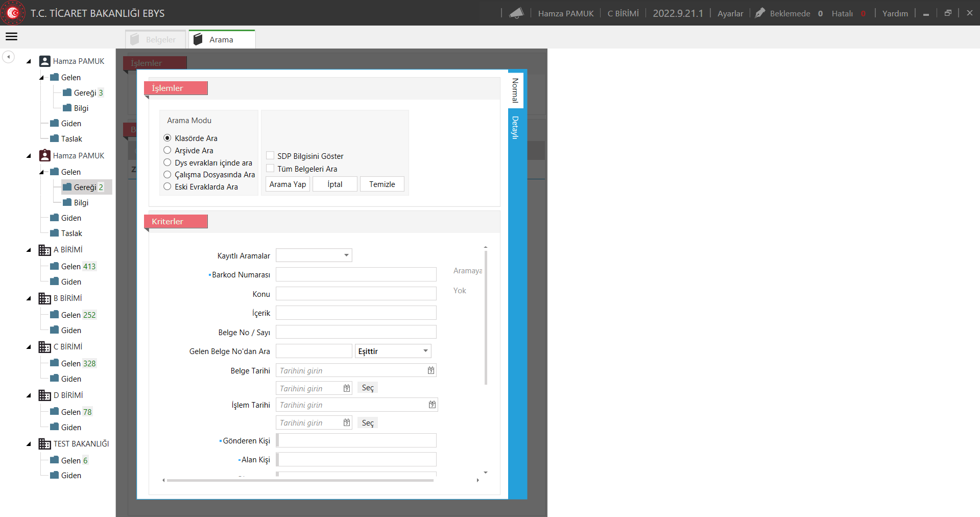Viewport: 980px width, 517px height.
Task: Open calendar picker for Belge Tarihi start
Action: click(431, 370)
